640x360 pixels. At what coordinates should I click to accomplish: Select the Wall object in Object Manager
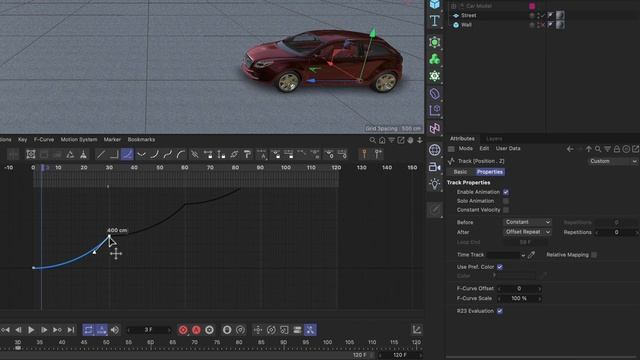point(466,25)
